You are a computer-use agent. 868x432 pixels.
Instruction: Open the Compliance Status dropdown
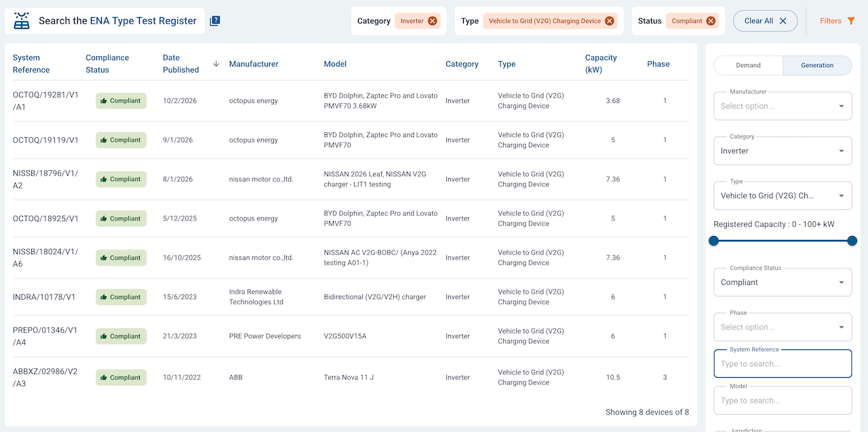[x=783, y=282]
